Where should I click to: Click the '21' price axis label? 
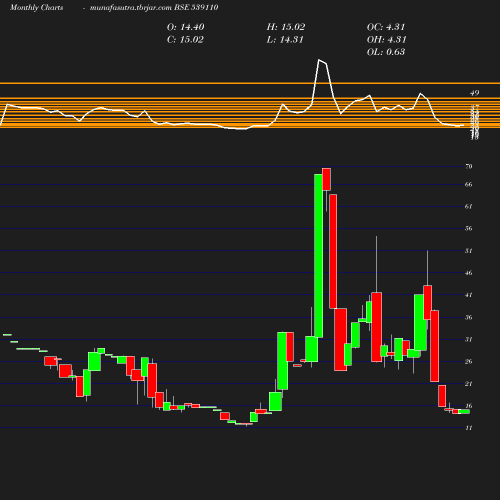coord(469,384)
